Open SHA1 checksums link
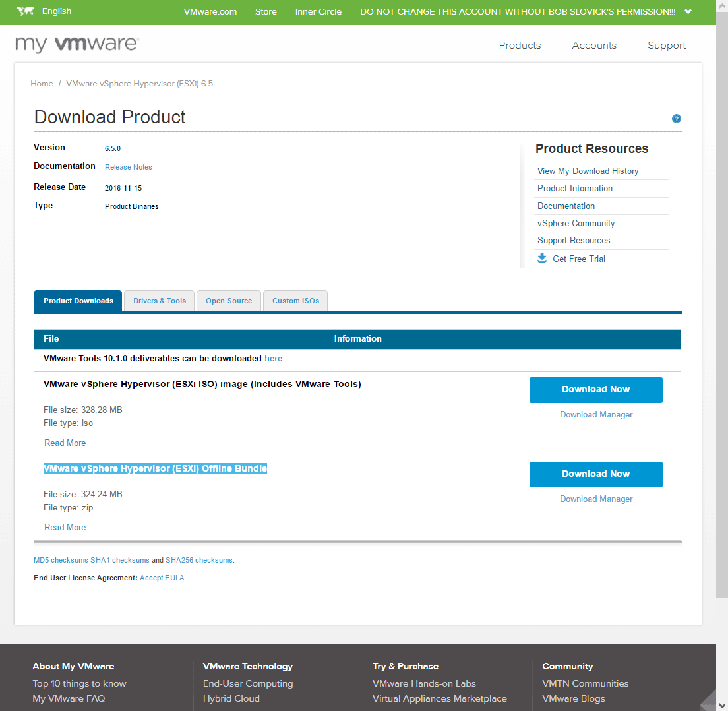This screenshot has height=711, width=728. tap(120, 560)
